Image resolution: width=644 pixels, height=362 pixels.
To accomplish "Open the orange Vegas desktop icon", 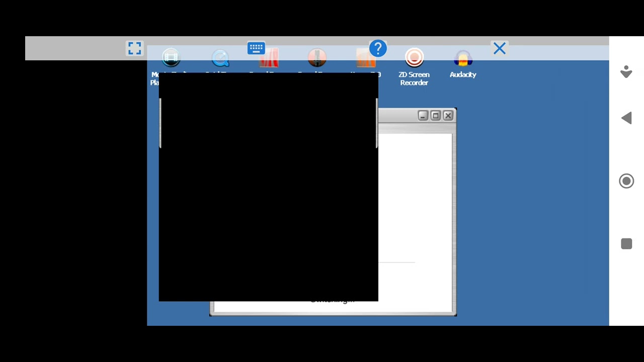I will [366, 58].
